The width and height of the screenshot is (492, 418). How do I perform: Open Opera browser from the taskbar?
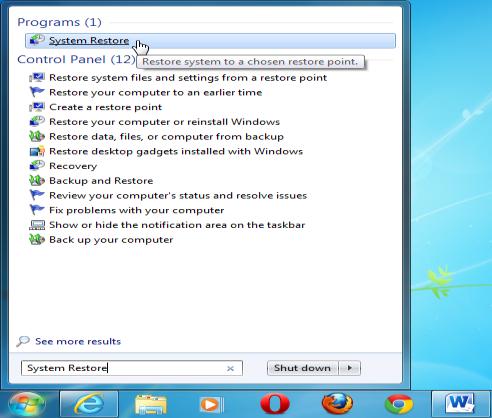(275, 404)
